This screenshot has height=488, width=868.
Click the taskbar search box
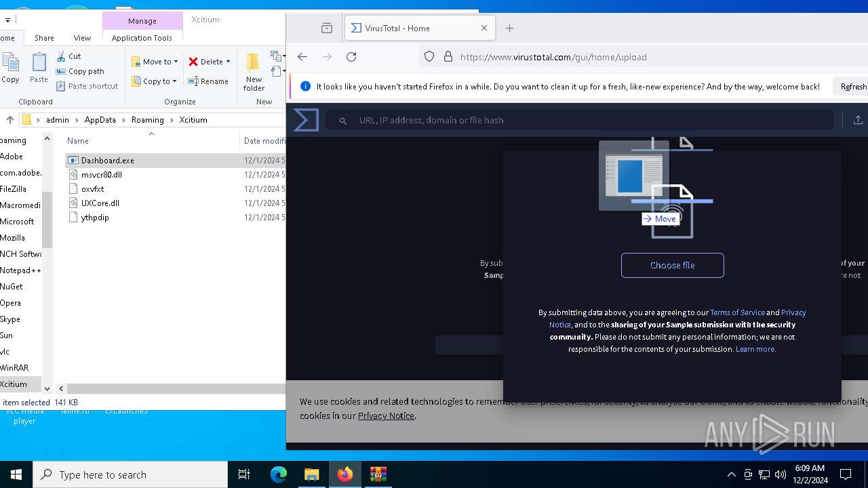pyautogui.click(x=130, y=474)
